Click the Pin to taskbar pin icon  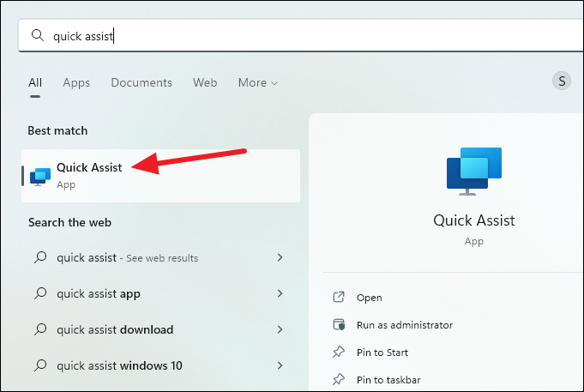[x=339, y=380]
